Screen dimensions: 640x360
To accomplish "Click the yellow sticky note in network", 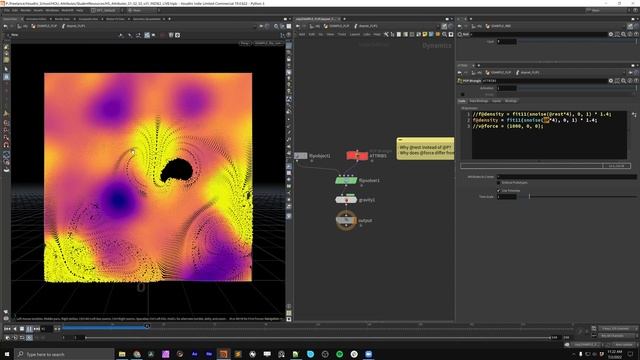I will pyautogui.click(x=425, y=149).
